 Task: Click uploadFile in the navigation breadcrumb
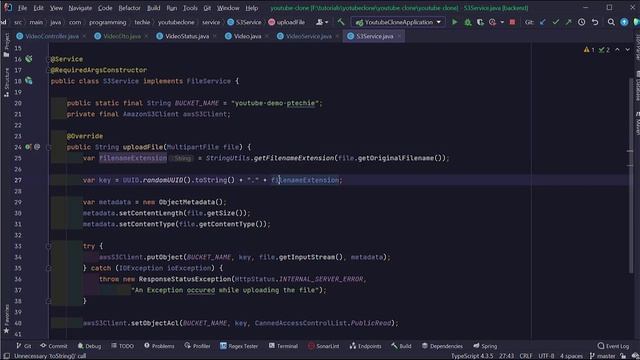pyautogui.click(x=287, y=22)
